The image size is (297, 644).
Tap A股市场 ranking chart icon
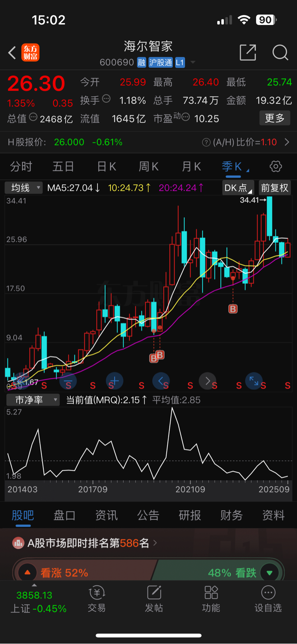(x=18, y=543)
